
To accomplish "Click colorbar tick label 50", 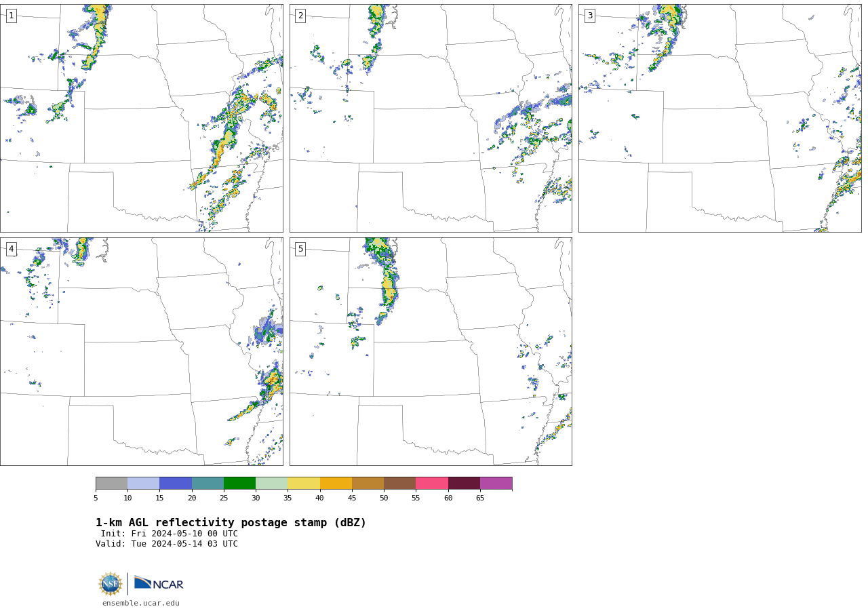I will (x=384, y=498).
